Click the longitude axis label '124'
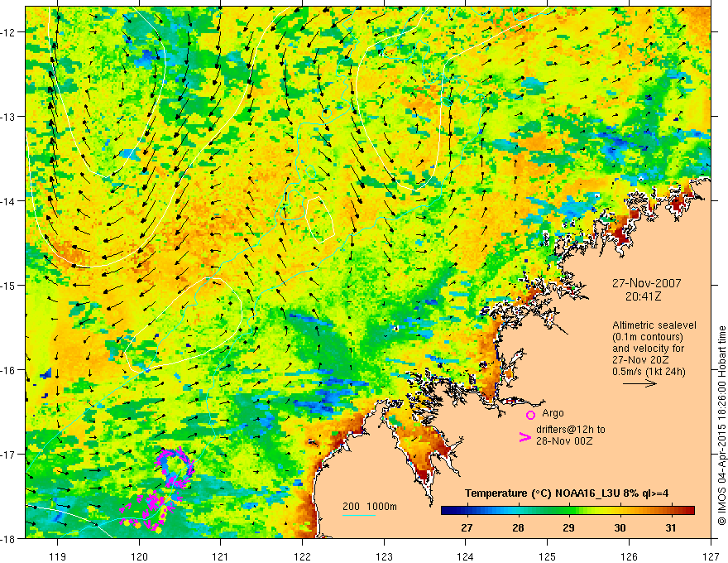The image size is (728, 563). coord(466,556)
